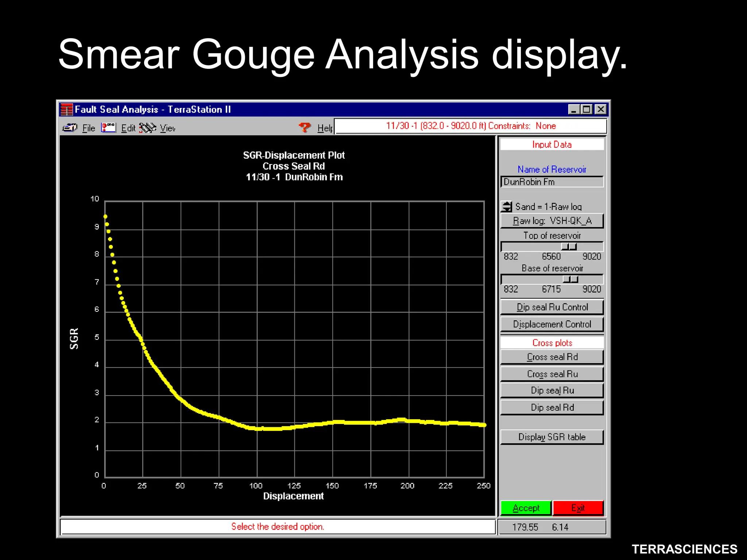The image size is (747, 560).
Task: Open Dip seal Ru Control
Action: [x=552, y=307]
